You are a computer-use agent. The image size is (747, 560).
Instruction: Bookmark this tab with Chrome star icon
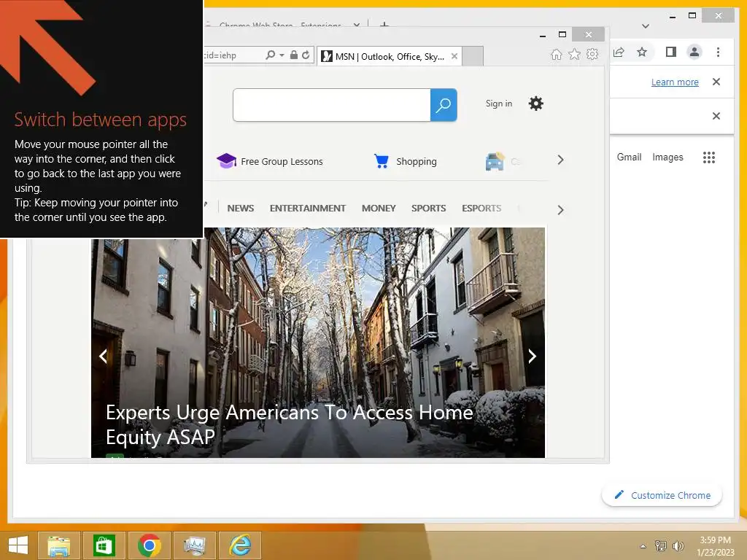642,52
